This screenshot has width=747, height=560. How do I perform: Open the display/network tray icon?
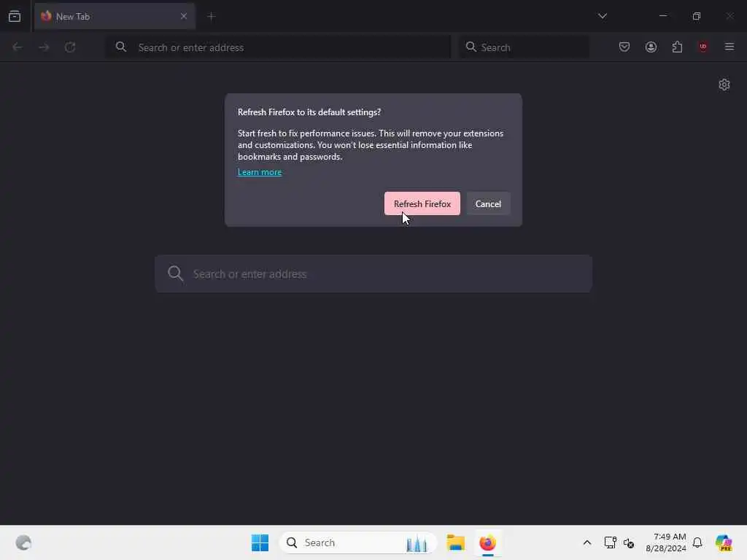(611, 542)
